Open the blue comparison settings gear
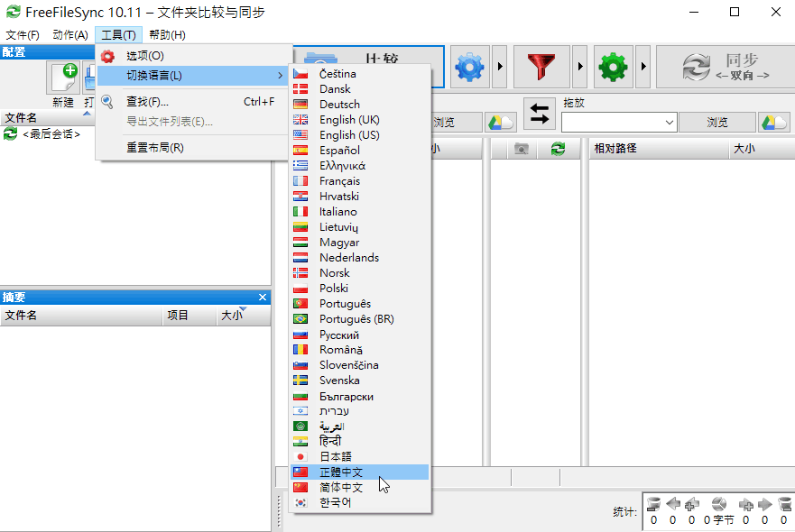The image size is (795, 532). [x=469, y=67]
